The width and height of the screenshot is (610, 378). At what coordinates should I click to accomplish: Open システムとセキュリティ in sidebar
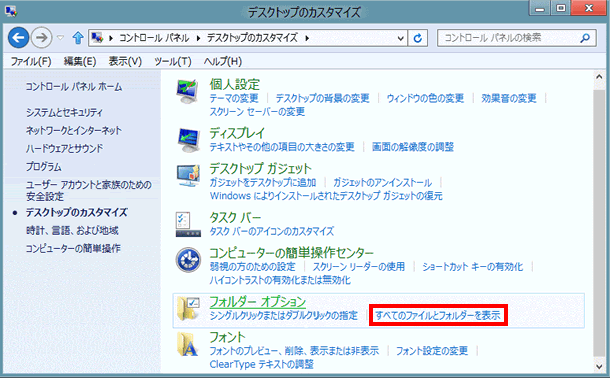(65, 113)
